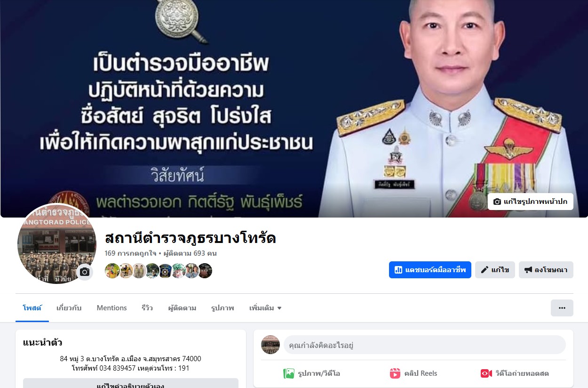Click the 'what's on your mind' post field

424,345
